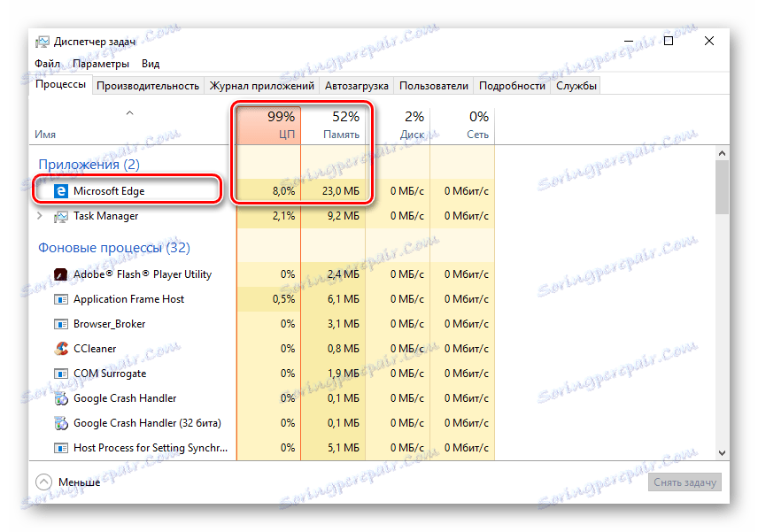Sort by the Память column header
This screenshot has width=758, height=532.
coord(333,125)
